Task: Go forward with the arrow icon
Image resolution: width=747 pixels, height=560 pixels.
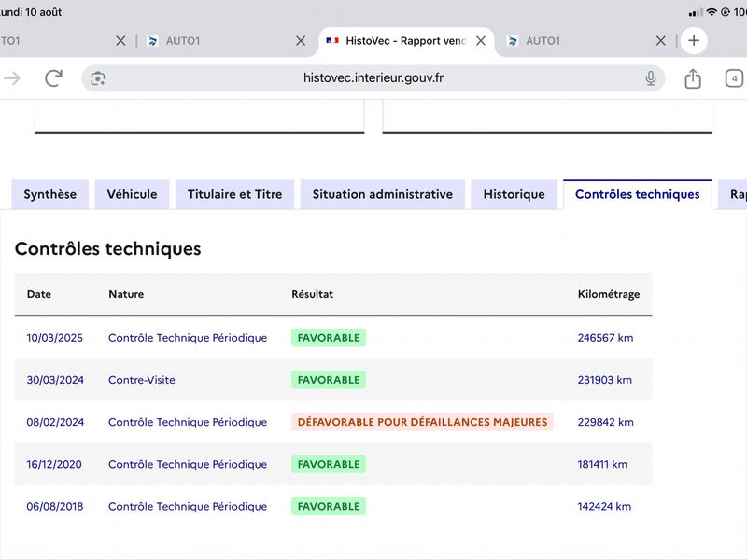Action: (x=12, y=78)
